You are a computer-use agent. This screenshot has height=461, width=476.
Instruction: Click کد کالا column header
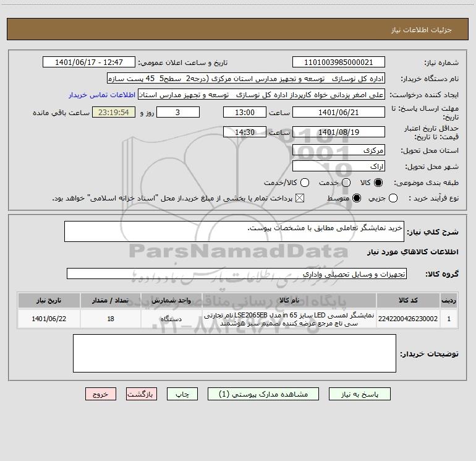(408, 300)
